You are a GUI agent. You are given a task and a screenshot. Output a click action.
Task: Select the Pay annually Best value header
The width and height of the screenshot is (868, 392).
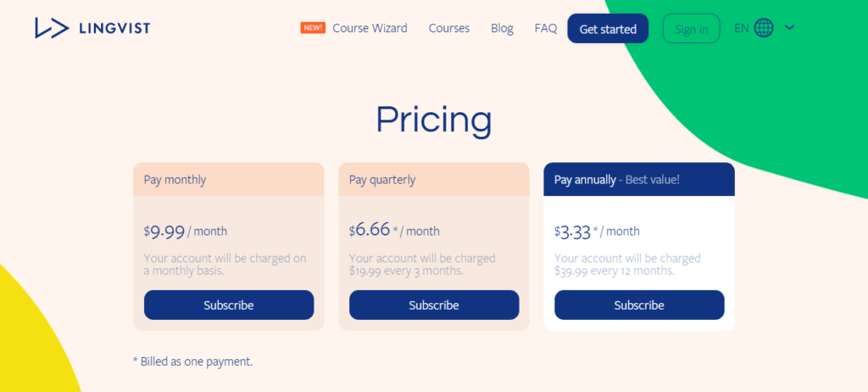639,180
